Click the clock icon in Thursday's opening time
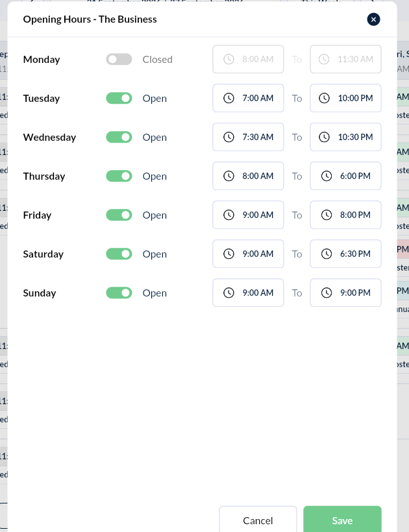Viewport: 409px width, 532px height. (229, 176)
